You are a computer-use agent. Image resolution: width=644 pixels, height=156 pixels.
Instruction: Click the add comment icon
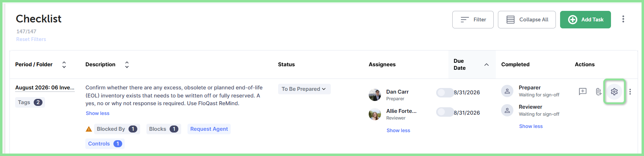point(583,91)
